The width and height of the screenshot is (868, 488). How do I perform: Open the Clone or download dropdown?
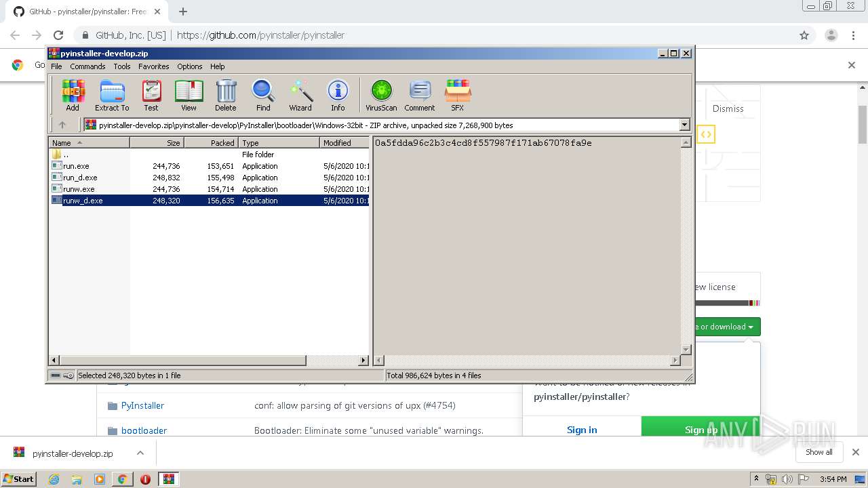727,327
